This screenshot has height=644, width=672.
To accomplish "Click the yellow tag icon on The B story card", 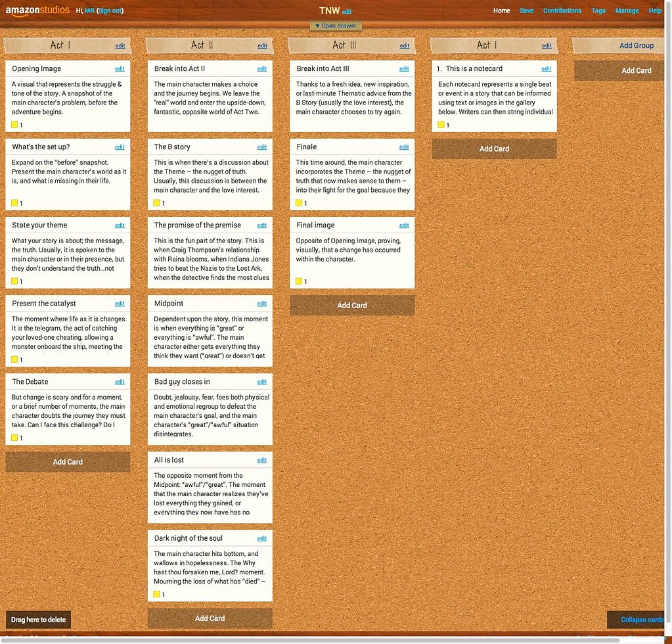I will pos(156,203).
